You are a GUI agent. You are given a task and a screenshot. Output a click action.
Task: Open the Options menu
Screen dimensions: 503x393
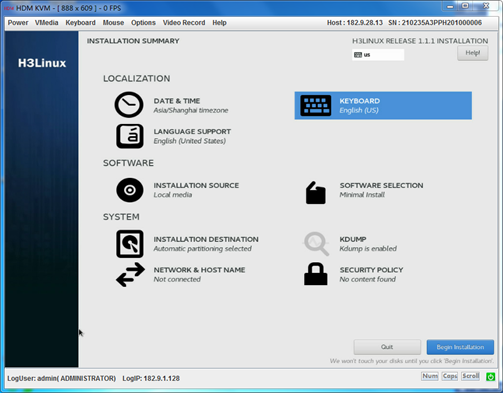pyautogui.click(x=143, y=23)
